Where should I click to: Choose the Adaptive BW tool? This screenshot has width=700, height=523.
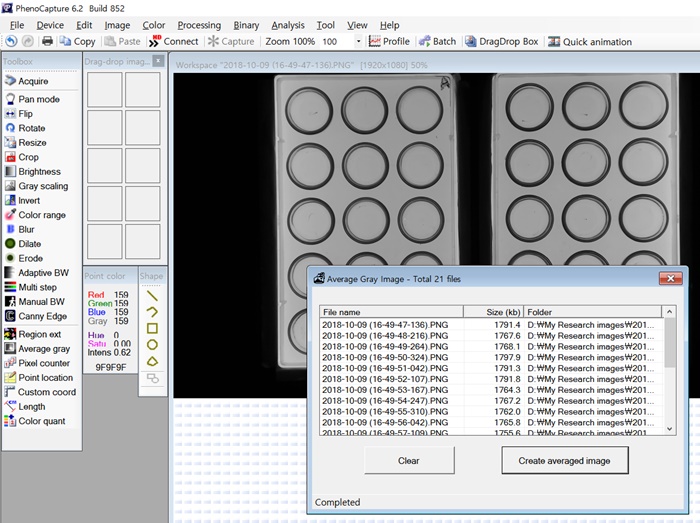point(43,273)
